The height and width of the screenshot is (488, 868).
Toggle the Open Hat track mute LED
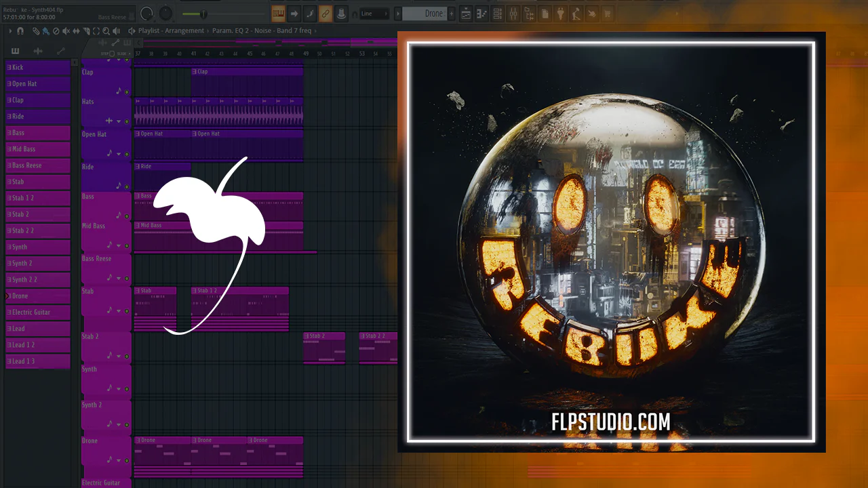point(127,154)
